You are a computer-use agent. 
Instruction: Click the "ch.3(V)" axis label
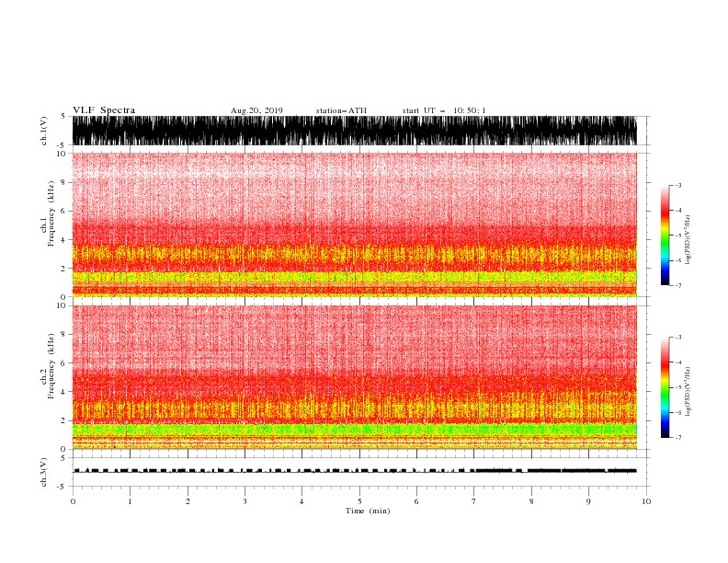point(44,472)
